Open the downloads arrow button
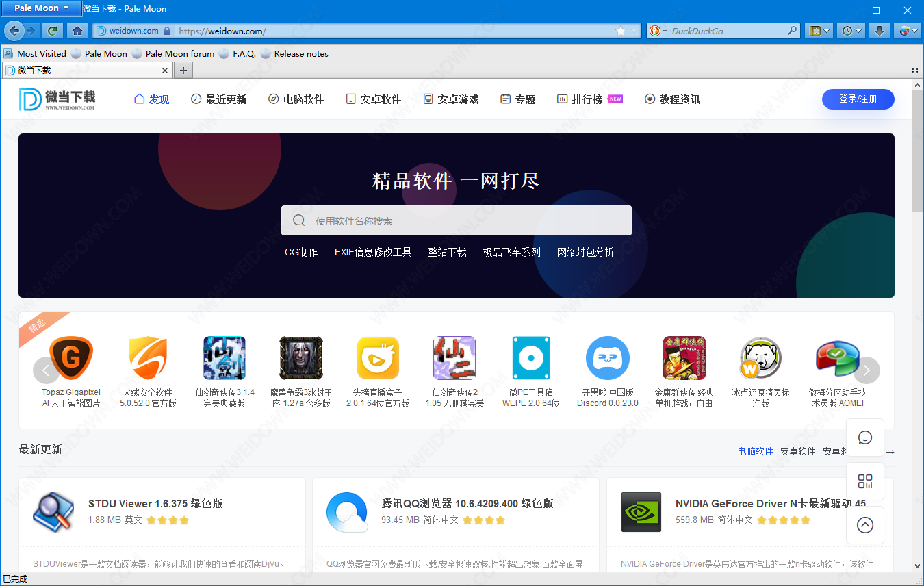 (x=880, y=31)
